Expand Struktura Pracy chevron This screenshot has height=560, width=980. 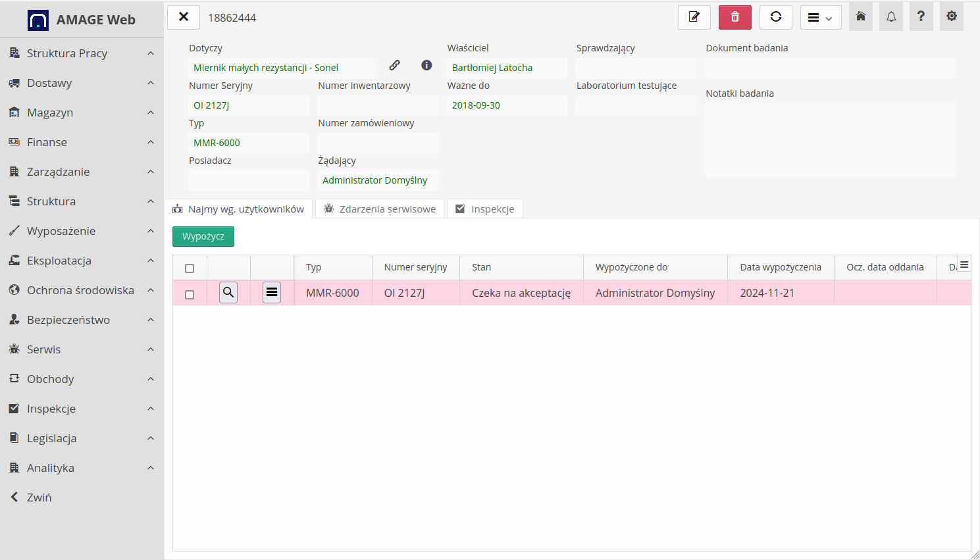point(151,53)
